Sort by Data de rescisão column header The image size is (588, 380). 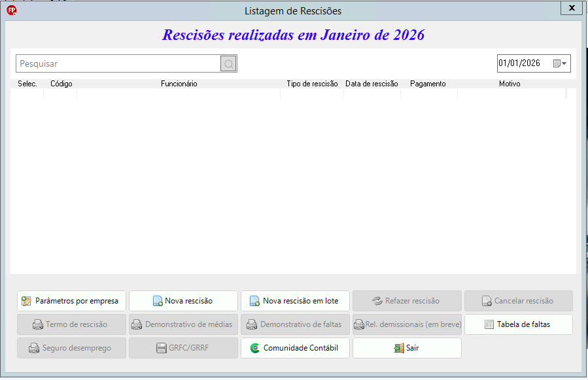tap(372, 84)
